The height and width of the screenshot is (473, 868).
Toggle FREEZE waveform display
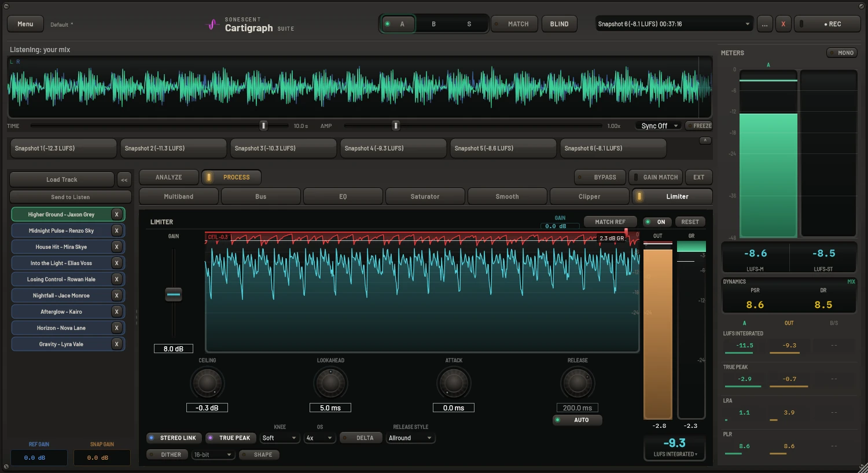(x=698, y=126)
